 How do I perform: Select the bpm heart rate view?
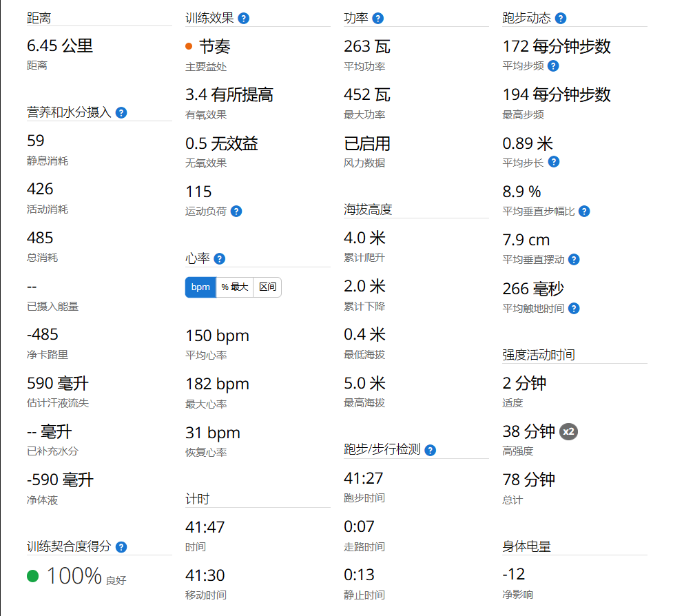click(200, 287)
